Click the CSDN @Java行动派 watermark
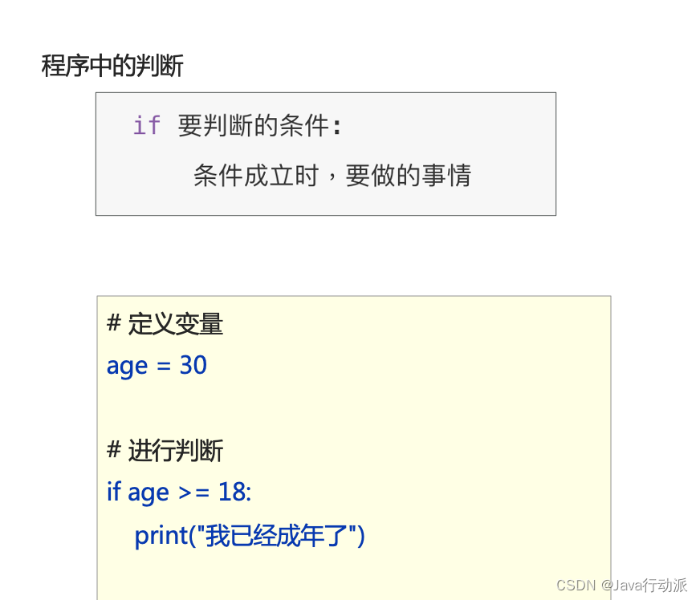Screen dimensions: 700x600 click(621, 585)
